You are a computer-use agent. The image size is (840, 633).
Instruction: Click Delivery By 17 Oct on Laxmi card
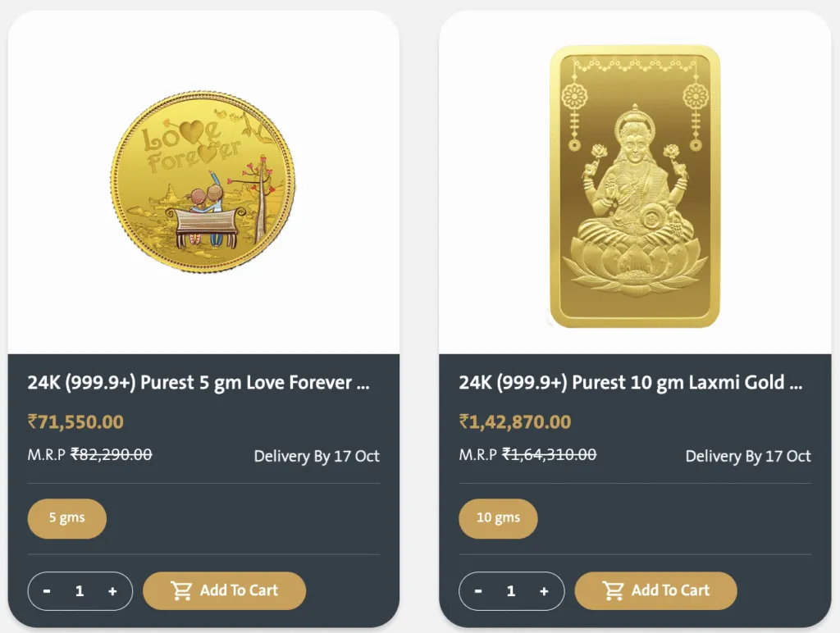(748, 456)
